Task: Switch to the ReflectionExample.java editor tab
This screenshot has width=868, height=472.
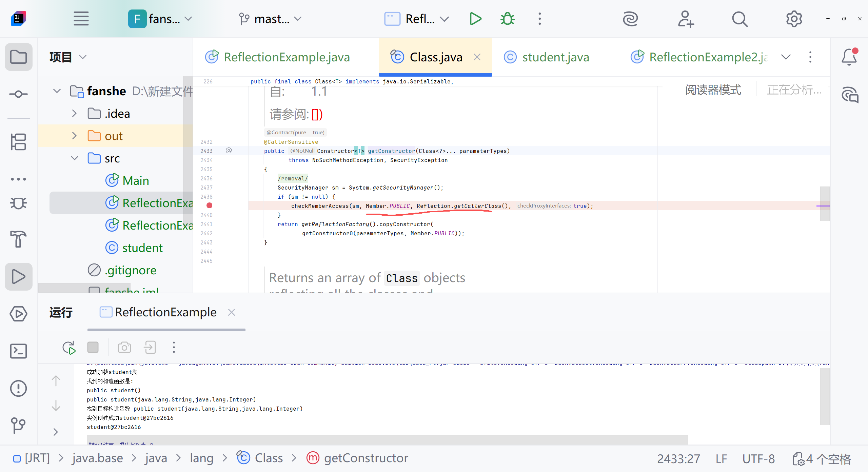Action: click(287, 57)
